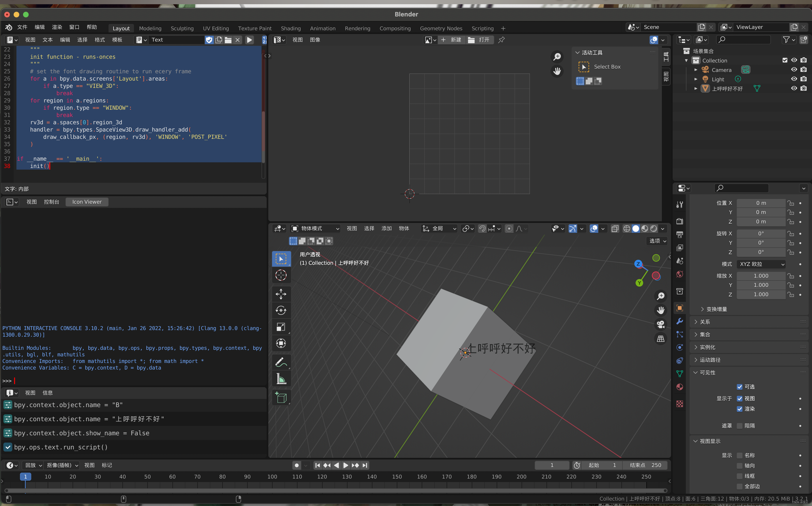Select the Scale tool icon

pyautogui.click(x=281, y=327)
